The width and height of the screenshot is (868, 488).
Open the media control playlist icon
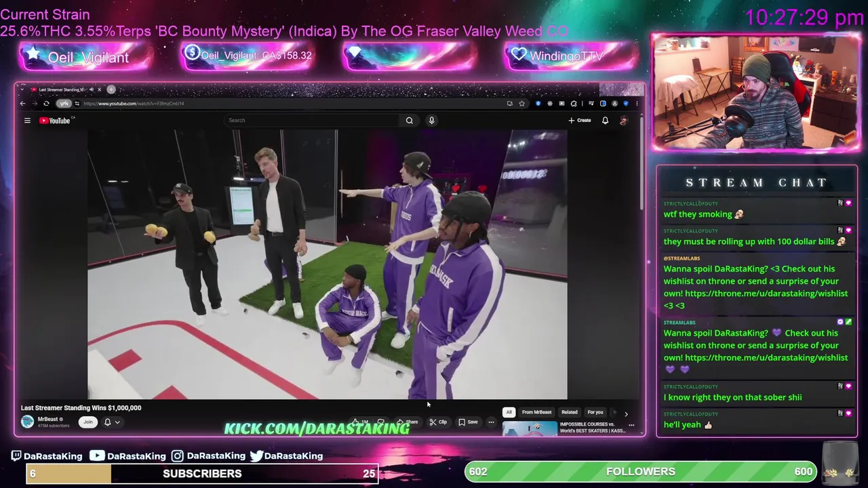(591, 104)
